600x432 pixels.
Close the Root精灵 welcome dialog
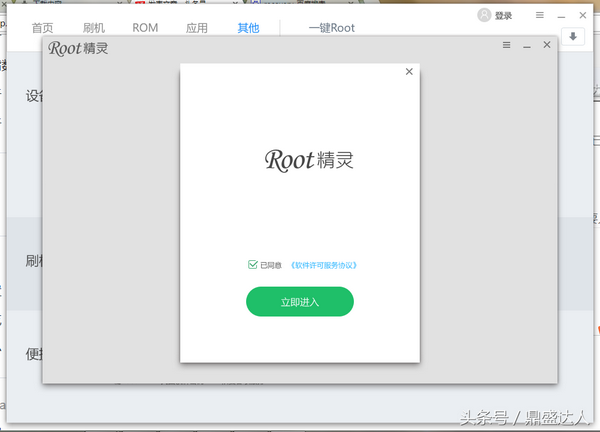pyautogui.click(x=409, y=72)
